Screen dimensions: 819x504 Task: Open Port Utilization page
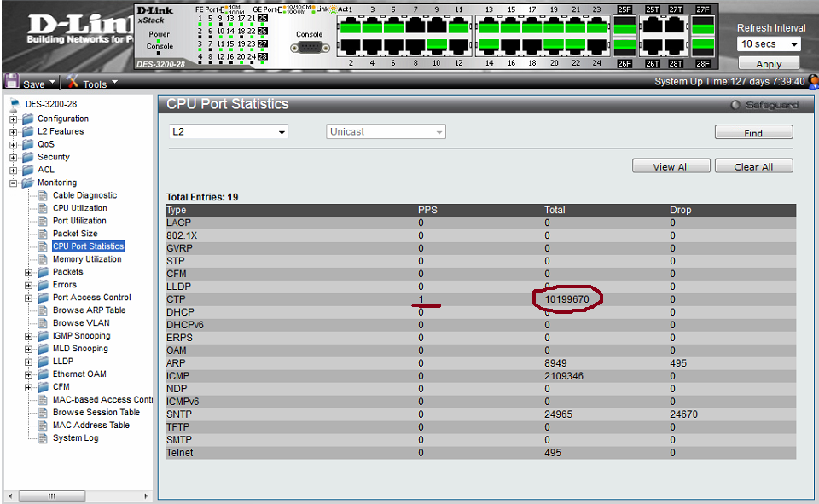78,220
